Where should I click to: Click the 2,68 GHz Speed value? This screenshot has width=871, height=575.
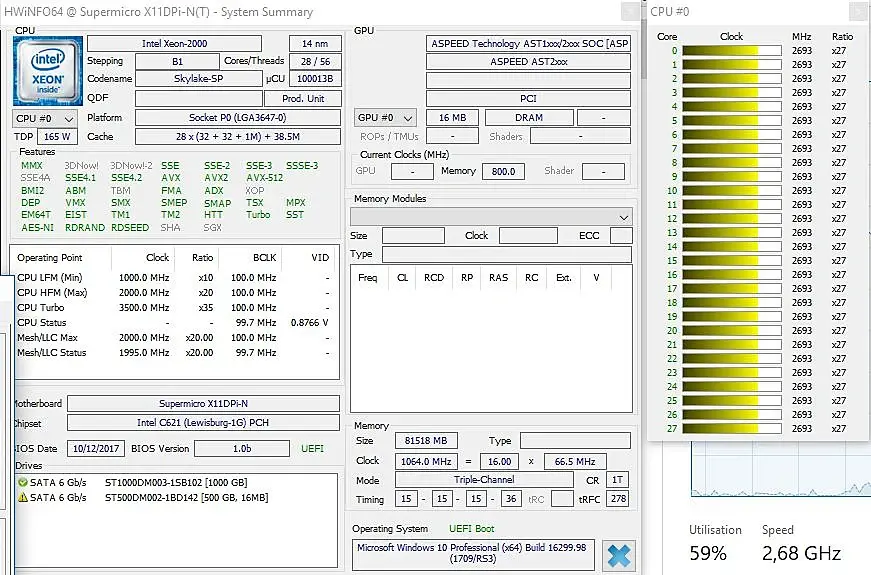pyautogui.click(x=801, y=553)
